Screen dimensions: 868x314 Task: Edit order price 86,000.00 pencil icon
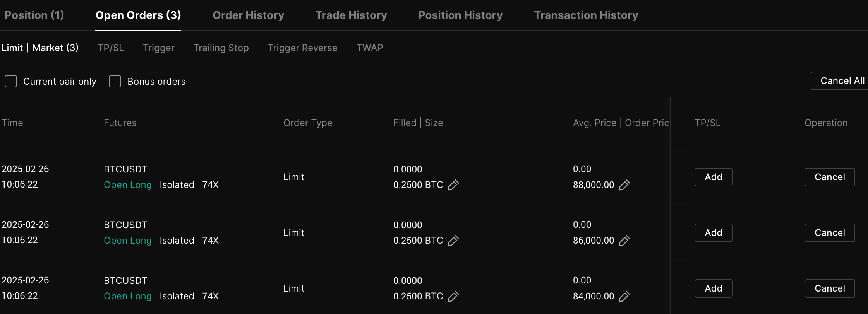coord(624,241)
